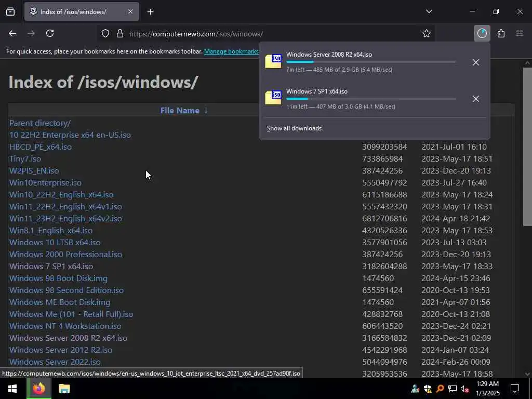Open the Windows Start menu
The image size is (532, 399).
pyautogui.click(x=13, y=389)
